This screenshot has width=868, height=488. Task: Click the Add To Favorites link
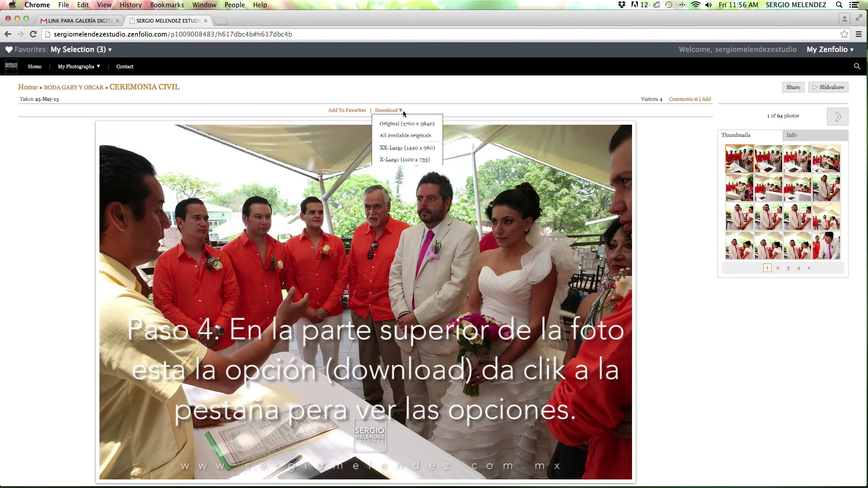pyautogui.click(x=346, y=110)
